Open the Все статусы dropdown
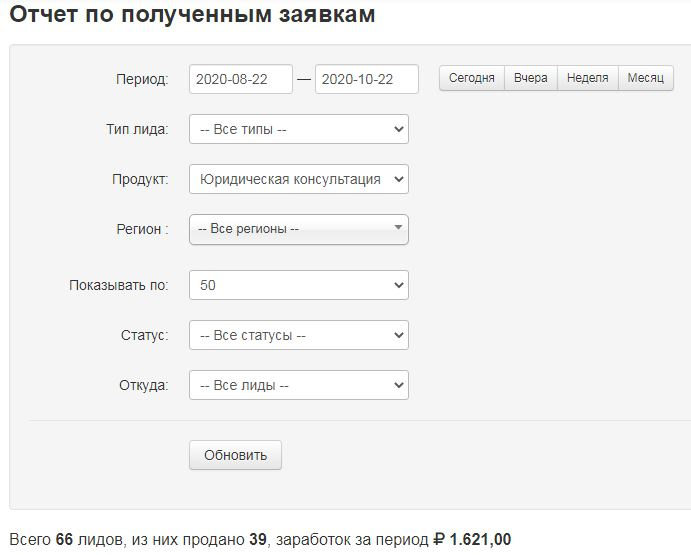Image resolution: width=691 pixels, height=555 pixels. pyautogui.click(x=298, y=335)
